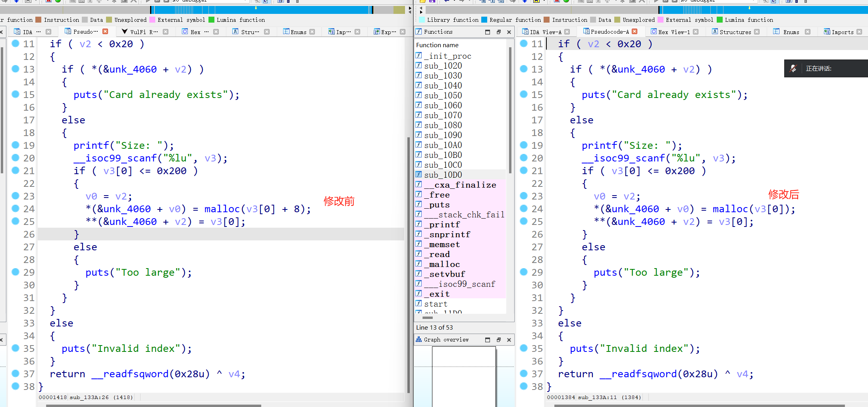Screen dimensions: 868x407
Task: Select __cxa_finalize in the Functions list
Action: click(x=461, y=185)
